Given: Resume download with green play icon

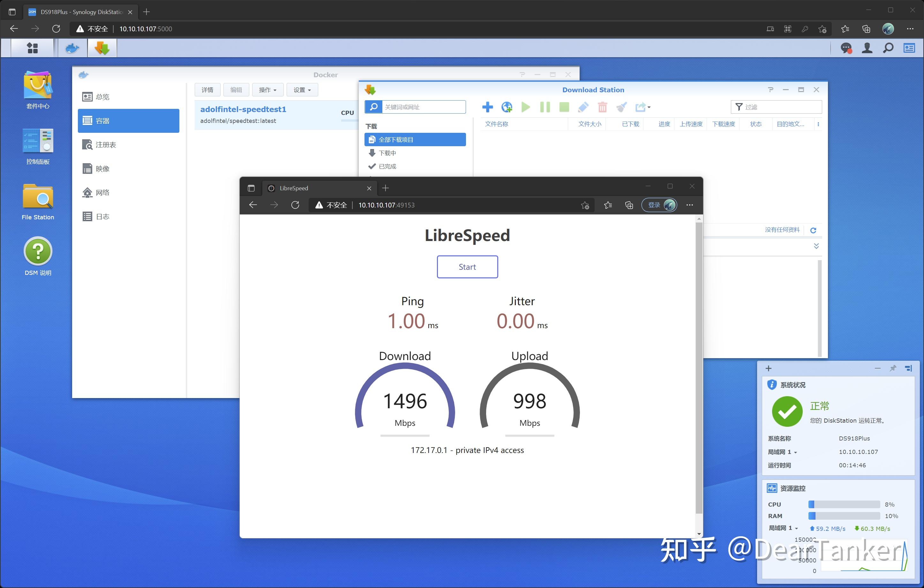Looking at the screenshot, I should 526,107.
